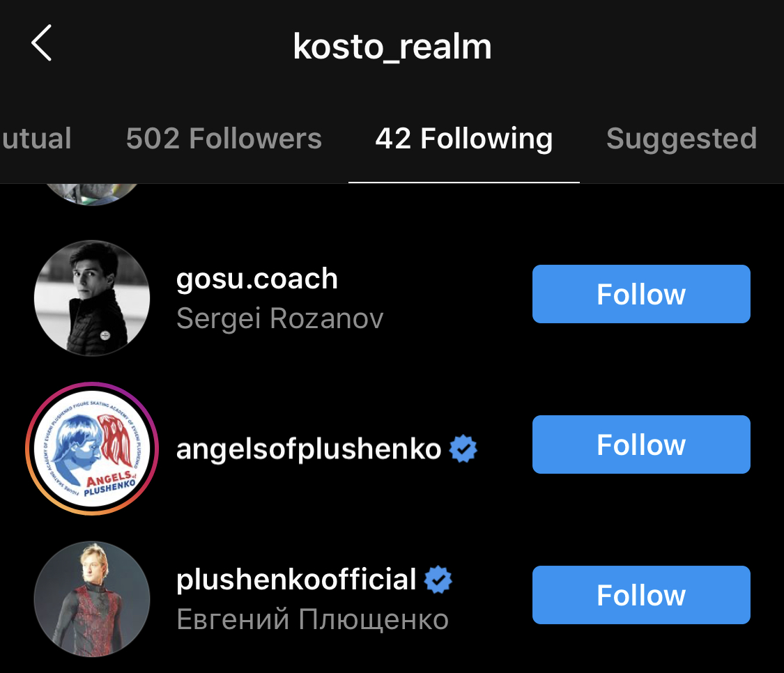Open gosu.coach profile picture

click(x=92, y=298)
